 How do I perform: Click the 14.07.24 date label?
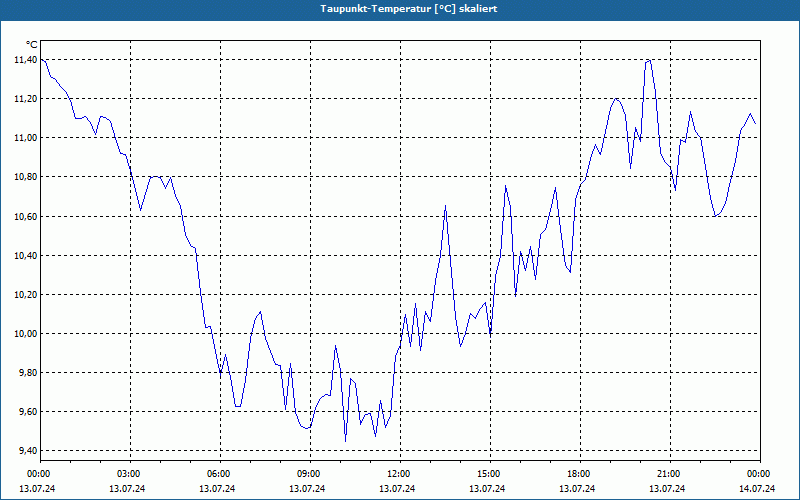click(x=757, y=488)
